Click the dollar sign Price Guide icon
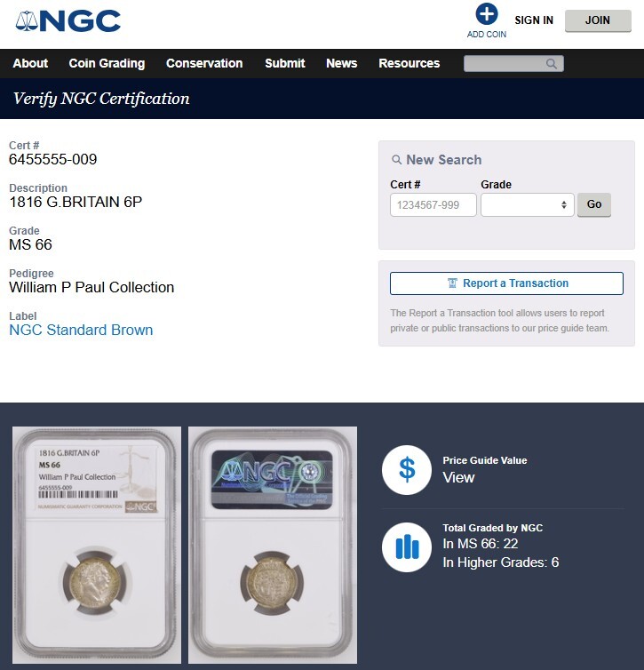Image resolution: width=644 pixels, height=670 pixels. (407, 469)
